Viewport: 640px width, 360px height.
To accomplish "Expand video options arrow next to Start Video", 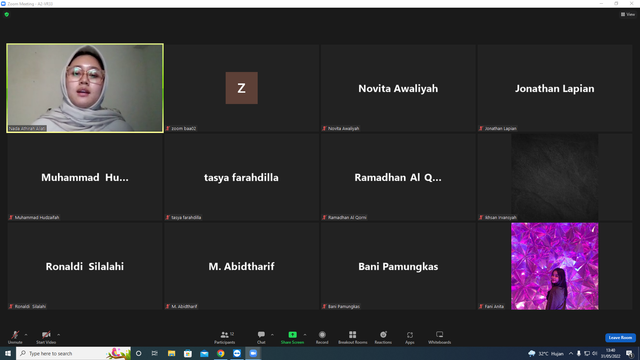I will [x=59, y=335].
